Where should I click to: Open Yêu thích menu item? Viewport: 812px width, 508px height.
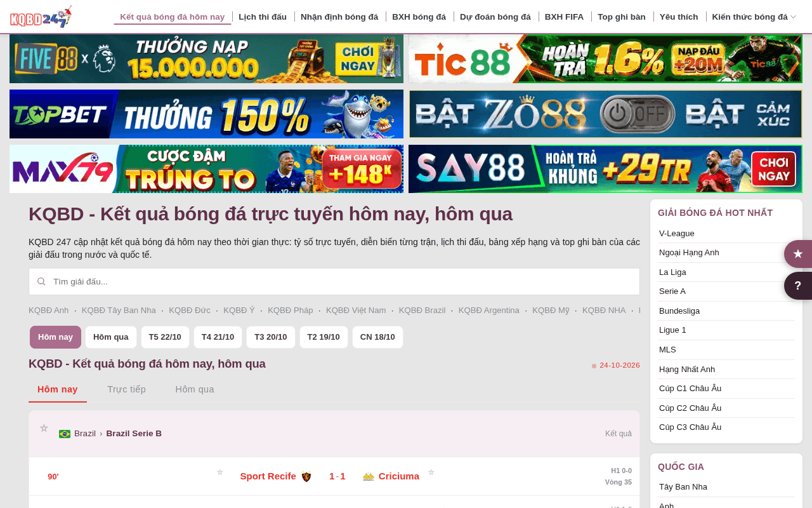(679, 17)
